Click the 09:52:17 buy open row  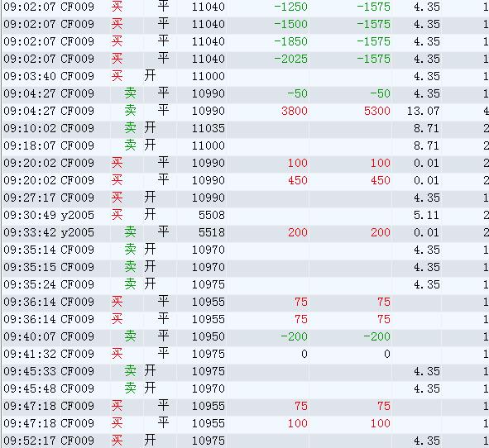point(245,441)
